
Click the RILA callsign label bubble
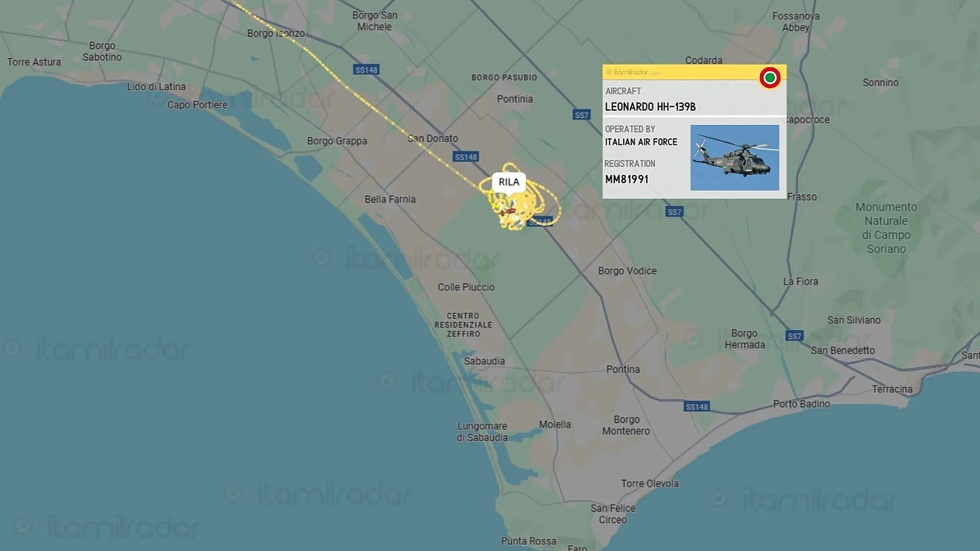tap(509, 182)
